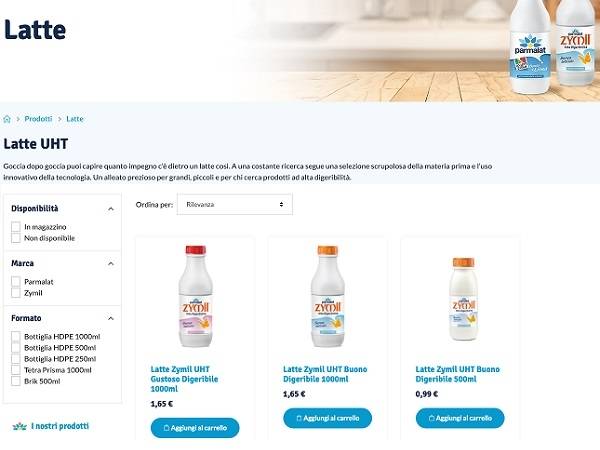The image size is (600, 450).
Task: Collapse the Marca filter section
Action: click(x=111, y=264)
